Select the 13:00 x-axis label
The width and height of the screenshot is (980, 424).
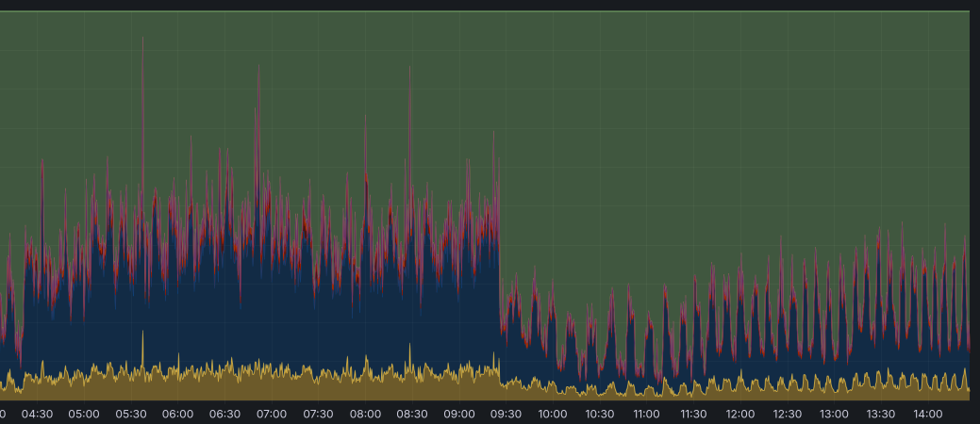834,414
